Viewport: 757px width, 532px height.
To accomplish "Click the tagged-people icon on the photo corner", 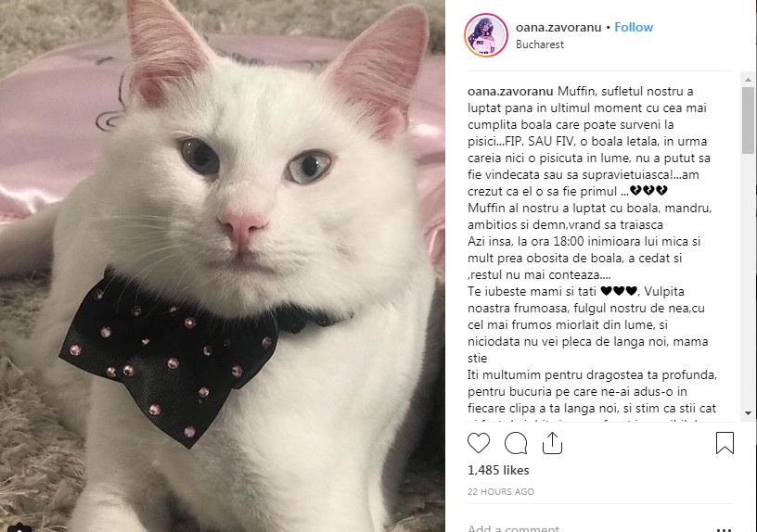I will coord(19,526).
